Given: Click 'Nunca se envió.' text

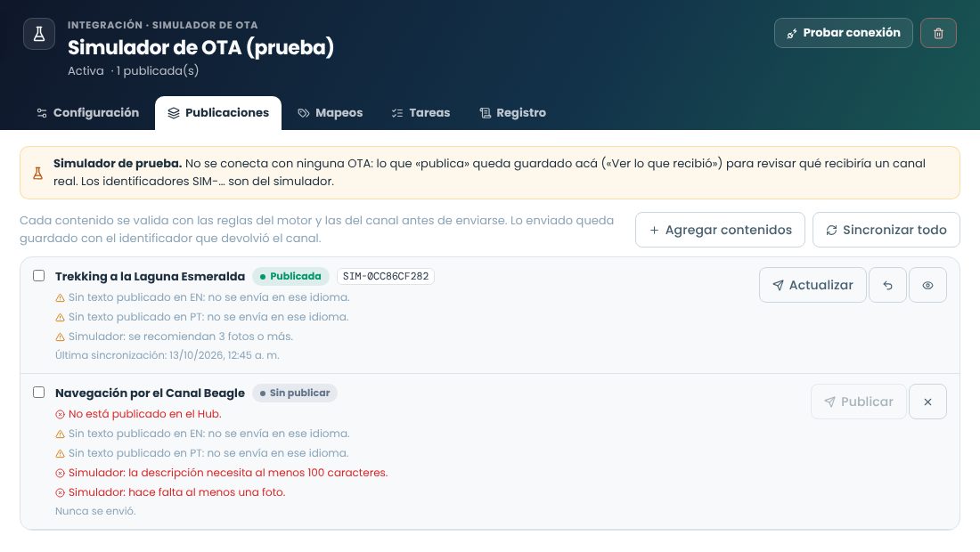Looking at the screenshot, I should tap(95, 511).
